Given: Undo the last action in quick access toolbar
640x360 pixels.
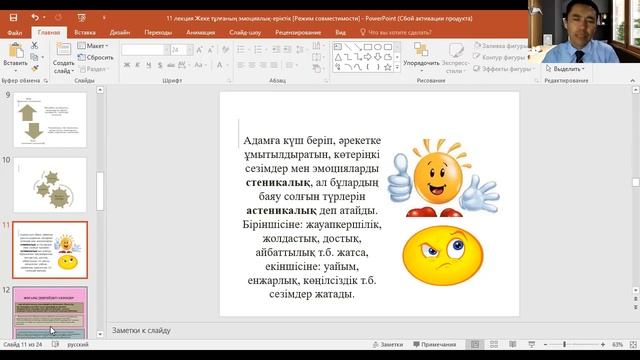Looking at the screenshot, I should point(35,18).
